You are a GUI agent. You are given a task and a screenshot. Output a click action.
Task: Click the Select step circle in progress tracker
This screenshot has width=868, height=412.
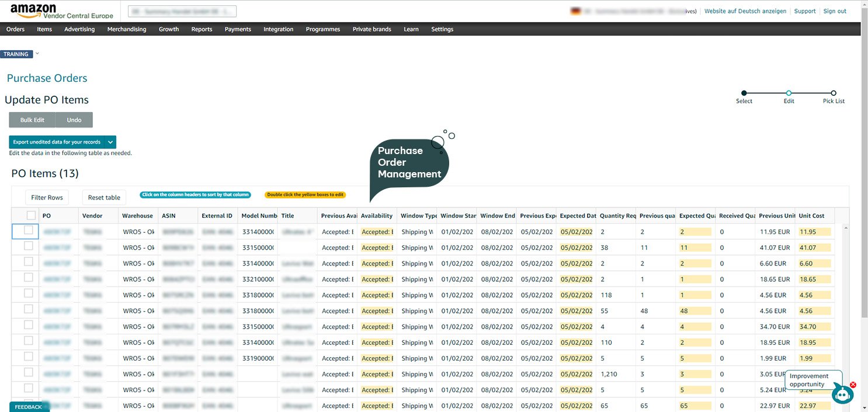point(744,93)
